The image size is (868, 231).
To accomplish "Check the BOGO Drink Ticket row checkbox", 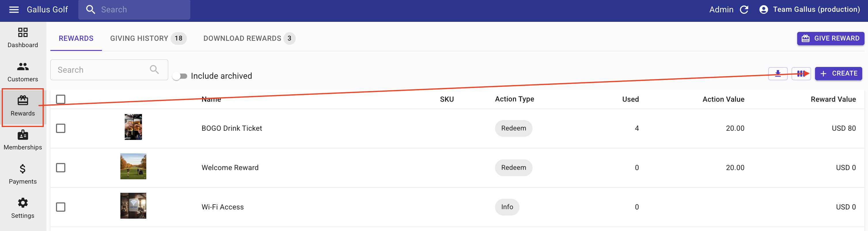I will (61, 128).
